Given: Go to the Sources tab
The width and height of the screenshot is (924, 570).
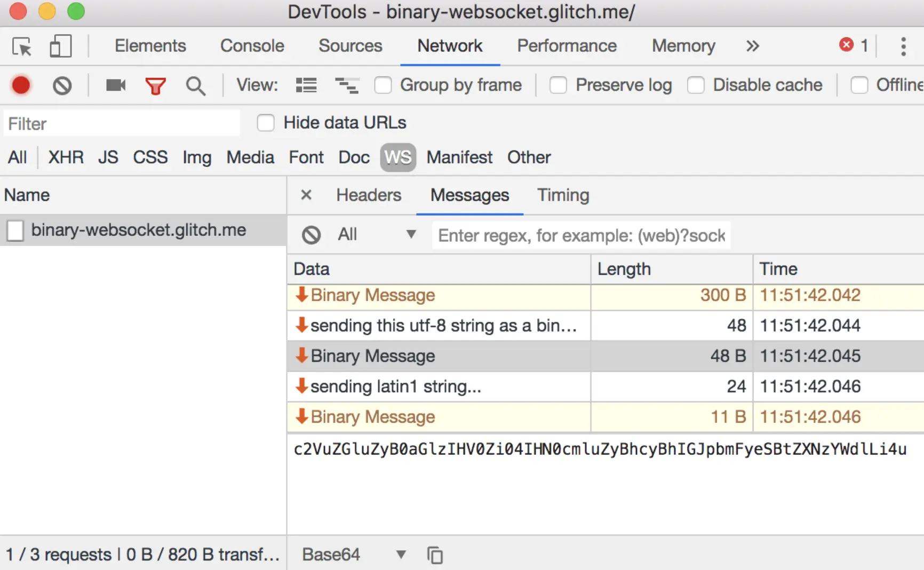Looking at the screenshot, I should (x=351, y=46).
